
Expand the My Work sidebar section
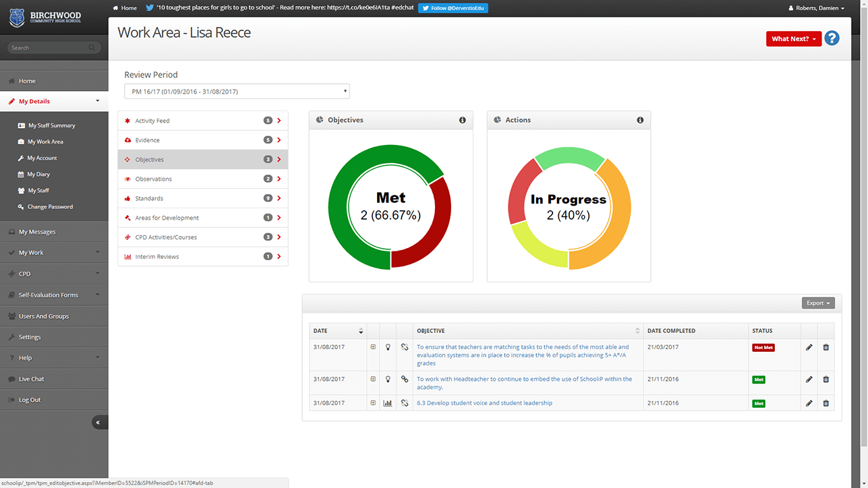click(x=54, y=253)
